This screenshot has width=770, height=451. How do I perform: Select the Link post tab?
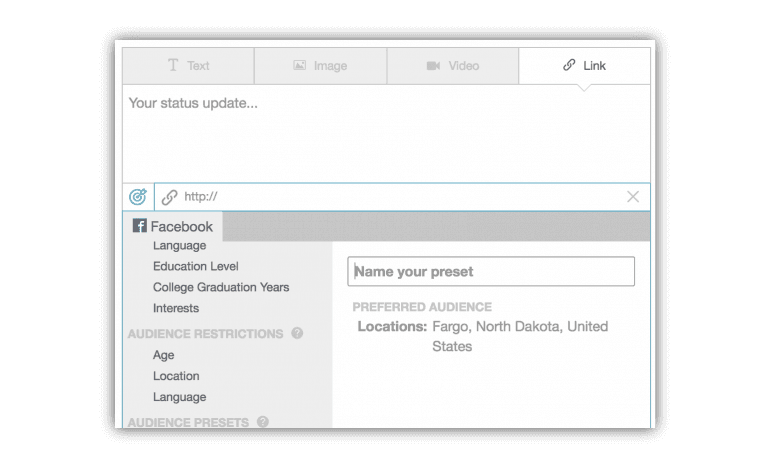[584, 66]
